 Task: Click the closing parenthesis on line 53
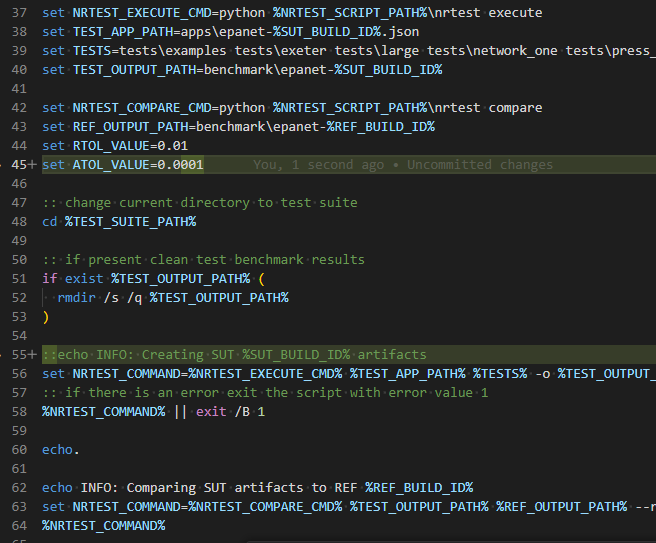(x=46, y=317)
